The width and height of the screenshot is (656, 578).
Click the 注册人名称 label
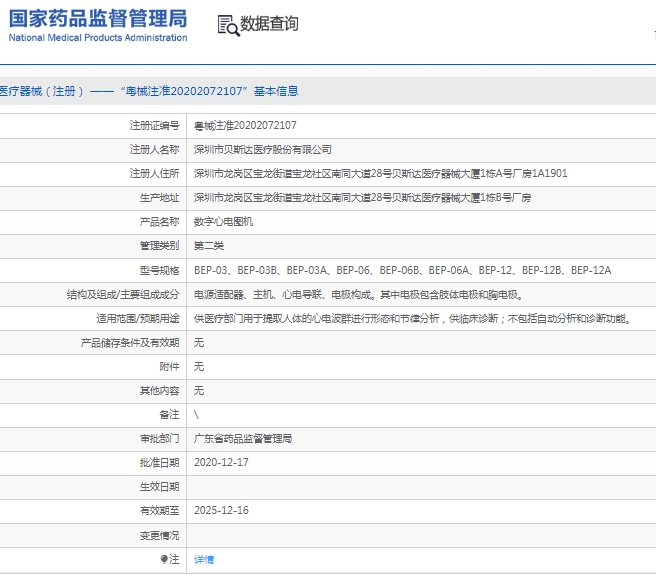154,149
